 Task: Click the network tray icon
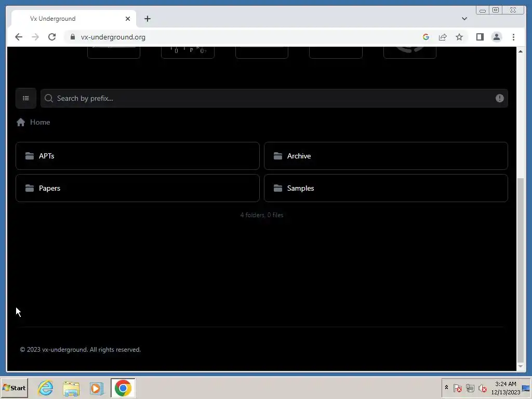[x=470, y=388]
